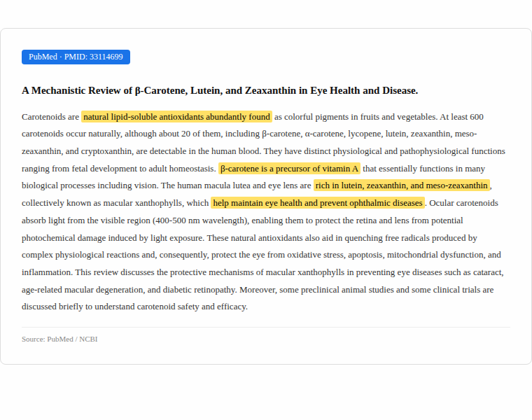Image resolution: width=532 pixels, height=420 pixels.
Task: Click the words 'mitochondrial dysfunction'
Action: point(435,255)
